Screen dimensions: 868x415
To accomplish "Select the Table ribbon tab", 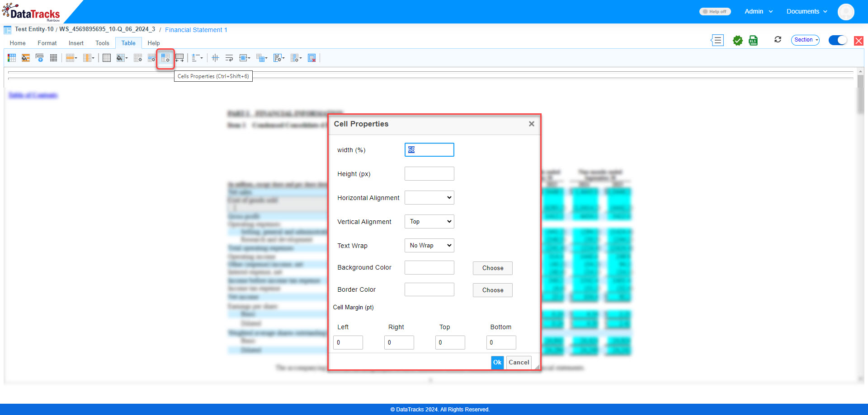I will tap(128, 43).
